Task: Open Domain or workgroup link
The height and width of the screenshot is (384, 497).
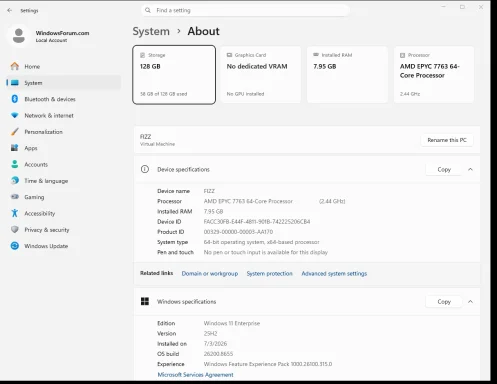Action: 210,274
